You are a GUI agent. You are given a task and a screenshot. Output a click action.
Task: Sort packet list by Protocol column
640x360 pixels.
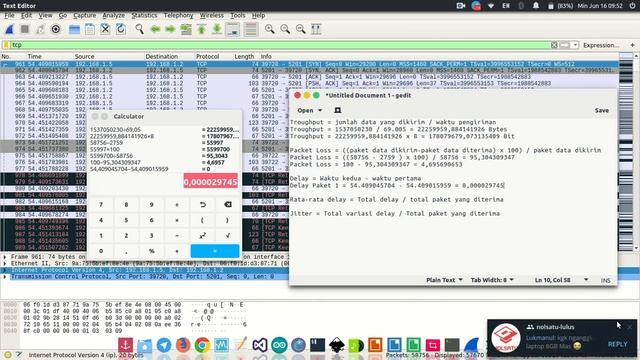point(207,56)
